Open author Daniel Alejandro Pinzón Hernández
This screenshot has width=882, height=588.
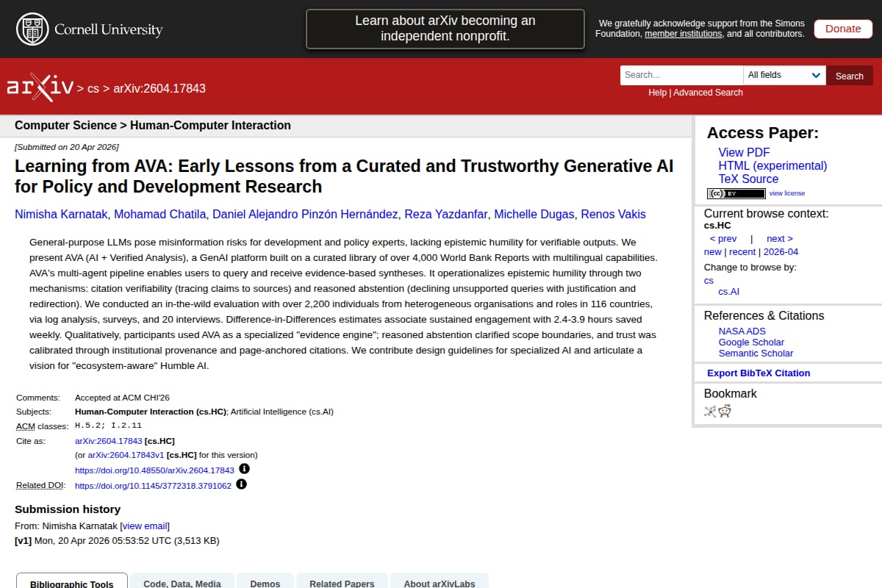[306, 215]
